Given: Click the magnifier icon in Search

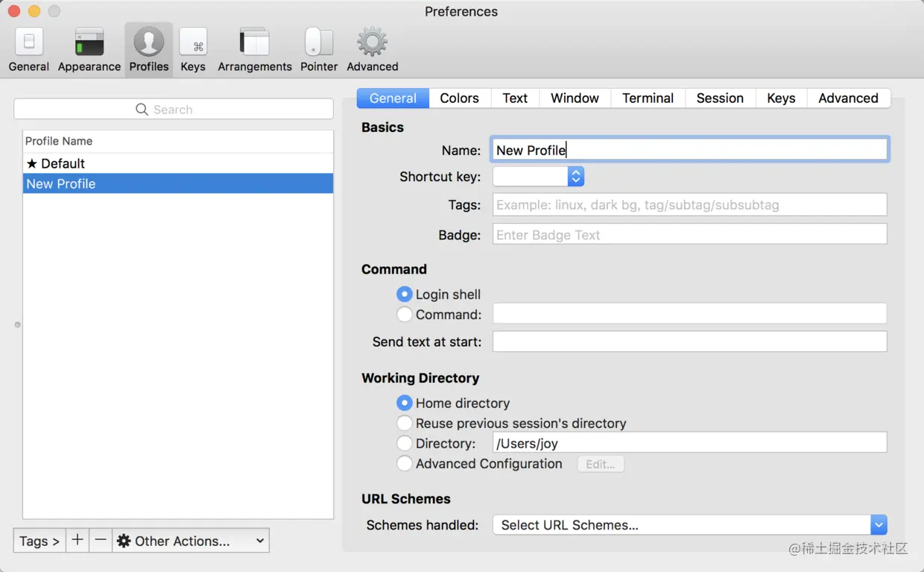Looking at the screenshot, I should (142, 110).
